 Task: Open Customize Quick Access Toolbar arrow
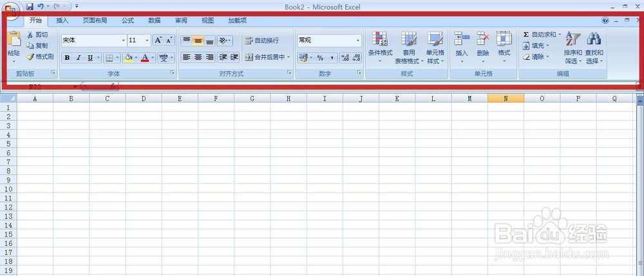[x=77, y=6]
